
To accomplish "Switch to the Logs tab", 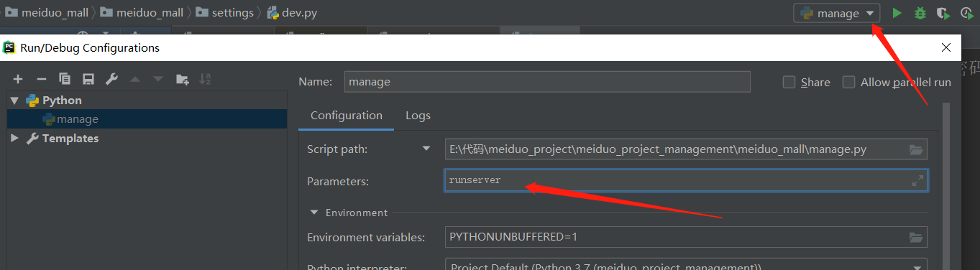I will click(418, 115).
